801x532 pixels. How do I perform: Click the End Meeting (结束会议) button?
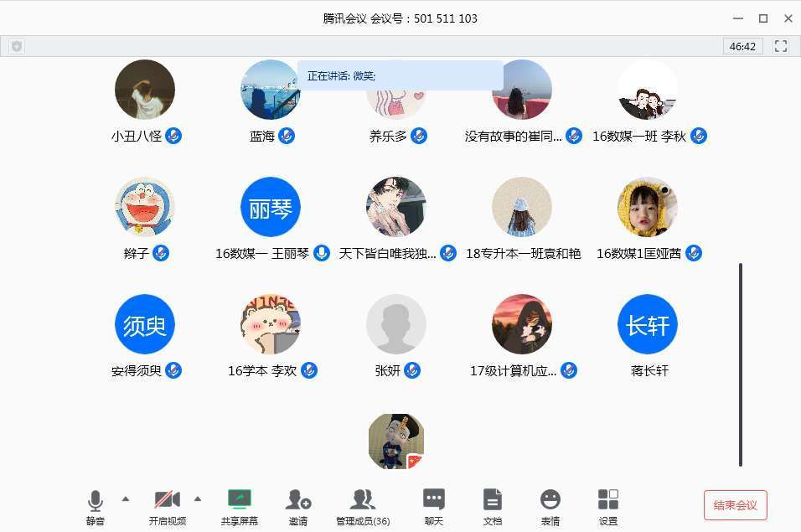tap(735, 505)
